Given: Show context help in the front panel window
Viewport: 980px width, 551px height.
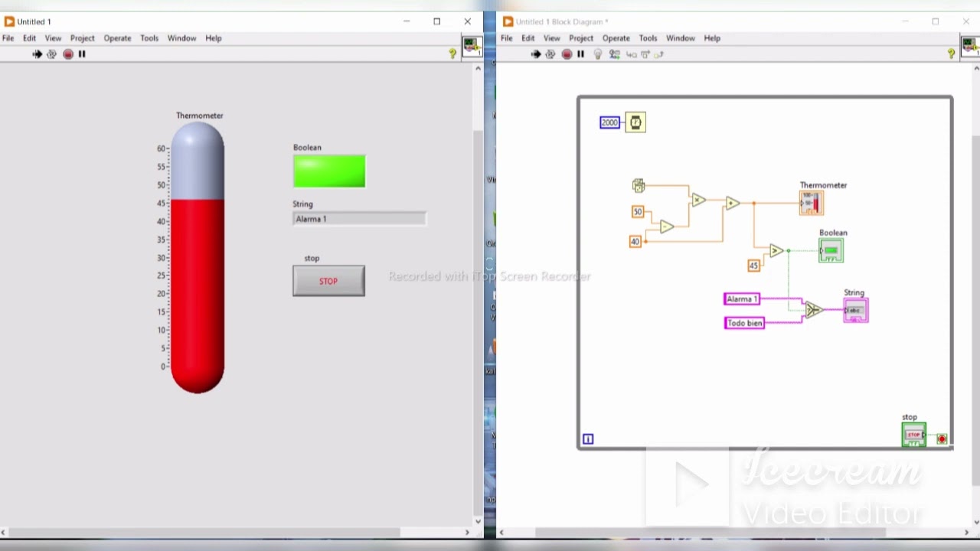Looking at the screenshot, I should [x=452, y=54].
